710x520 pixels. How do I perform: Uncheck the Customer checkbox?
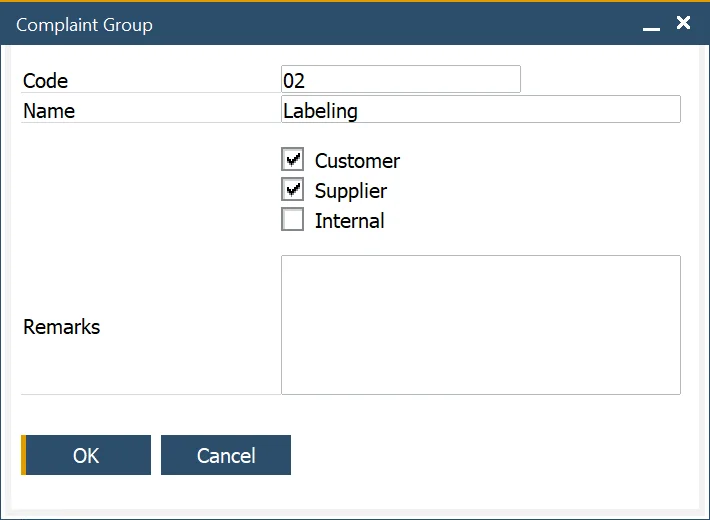293,159
